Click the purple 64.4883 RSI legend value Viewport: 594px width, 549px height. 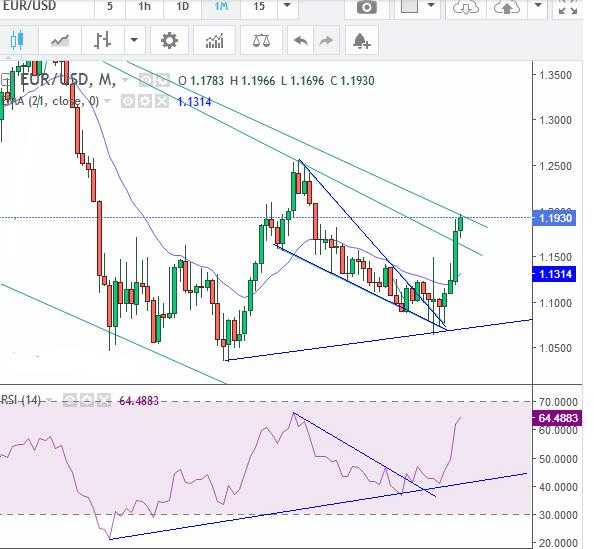[139, 400]
